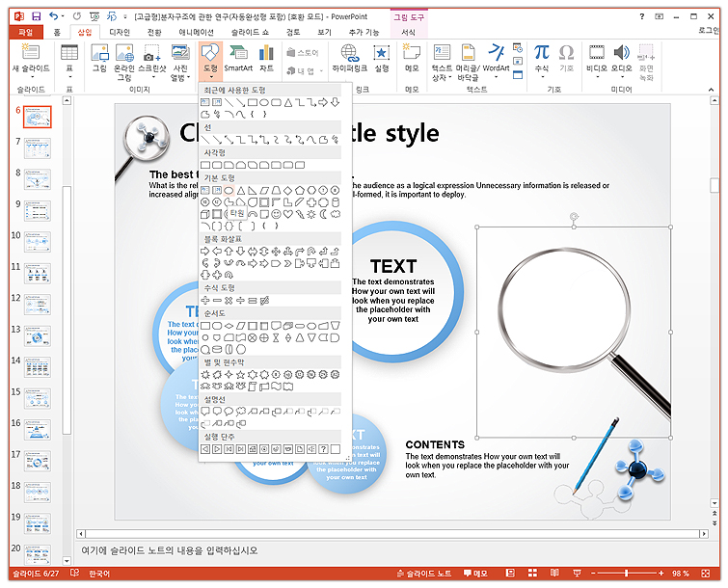728x588 pixels.
Task: Select the multiply sign under 수식 도형
Action: [x=229, y=300]
